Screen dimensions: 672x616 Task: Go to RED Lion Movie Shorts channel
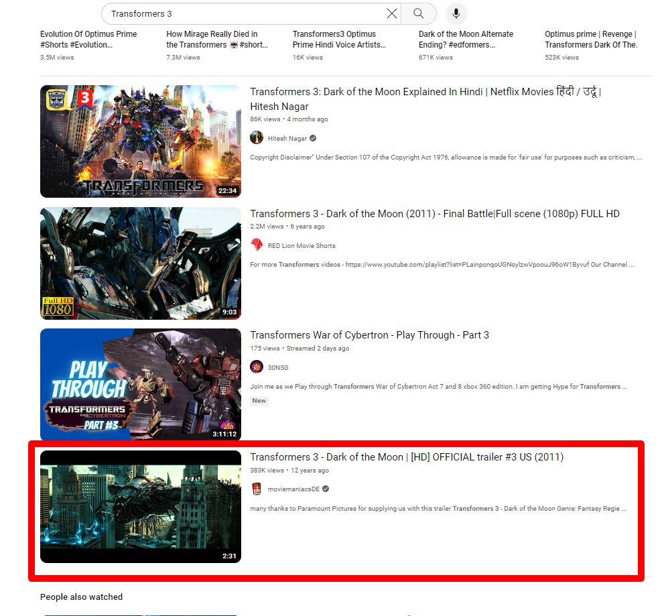301,246
